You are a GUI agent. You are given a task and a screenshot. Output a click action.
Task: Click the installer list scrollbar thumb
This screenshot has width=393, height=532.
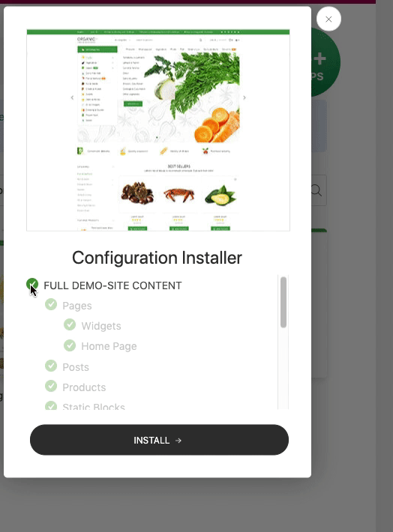tap(283, 302)
